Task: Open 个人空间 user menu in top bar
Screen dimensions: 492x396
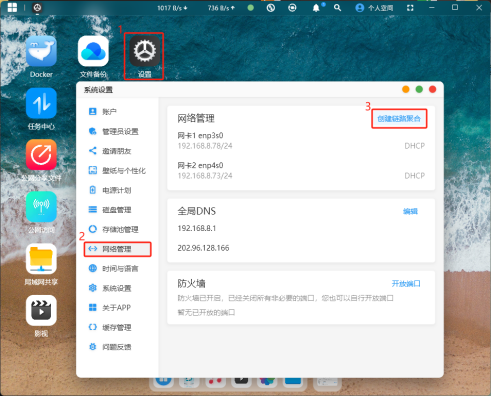Action: point(374,8)
